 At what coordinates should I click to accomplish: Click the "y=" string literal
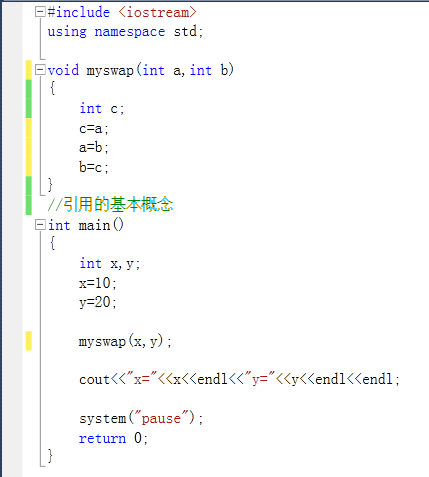click(260, 379)
